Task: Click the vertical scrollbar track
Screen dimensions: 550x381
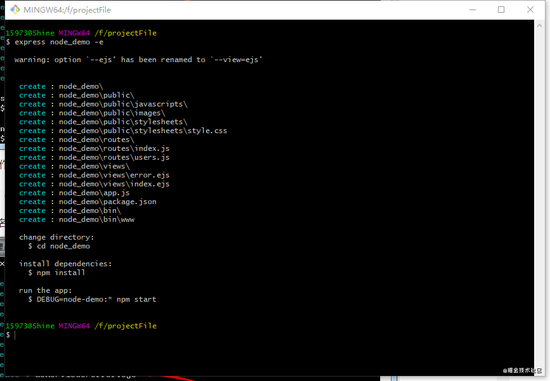Action: click(539, 196)
